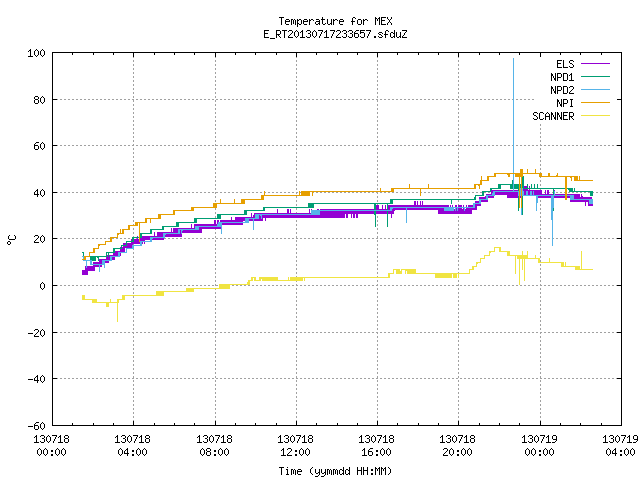Click the NPI legend label
This screenshot has width=640, height=480.
pyautogui.click(x=565, y=103)
